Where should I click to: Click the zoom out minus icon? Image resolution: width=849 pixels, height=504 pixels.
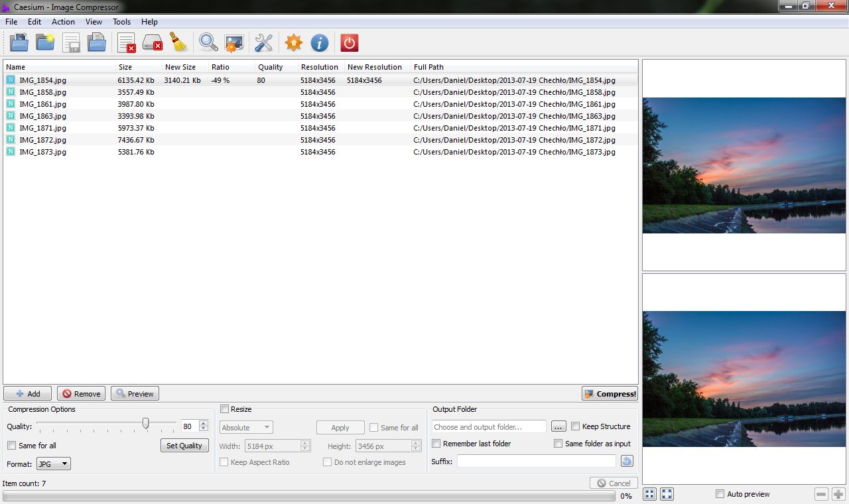(x=821, y=494)
